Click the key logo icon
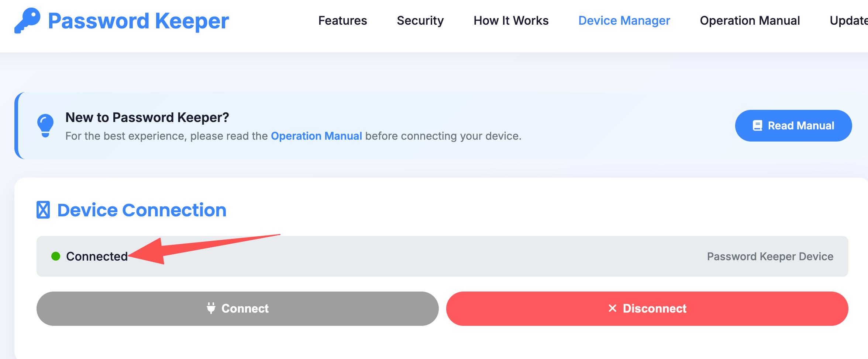The height and width of the screenshot is (359, 868). tap(27, 21)
